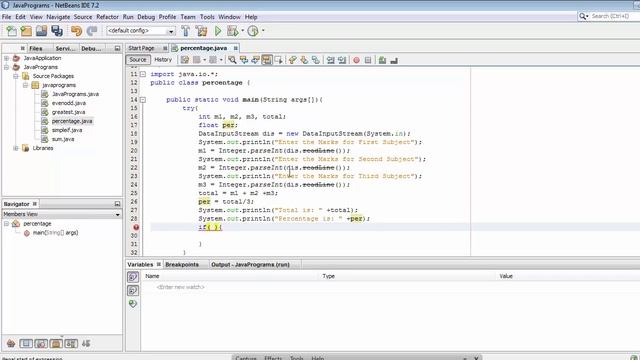The height and width of the screenshot is (360, 640).
Task: Click the Find Selection magnifier icon
Action: pyautogui.click(x=232, y=60)
